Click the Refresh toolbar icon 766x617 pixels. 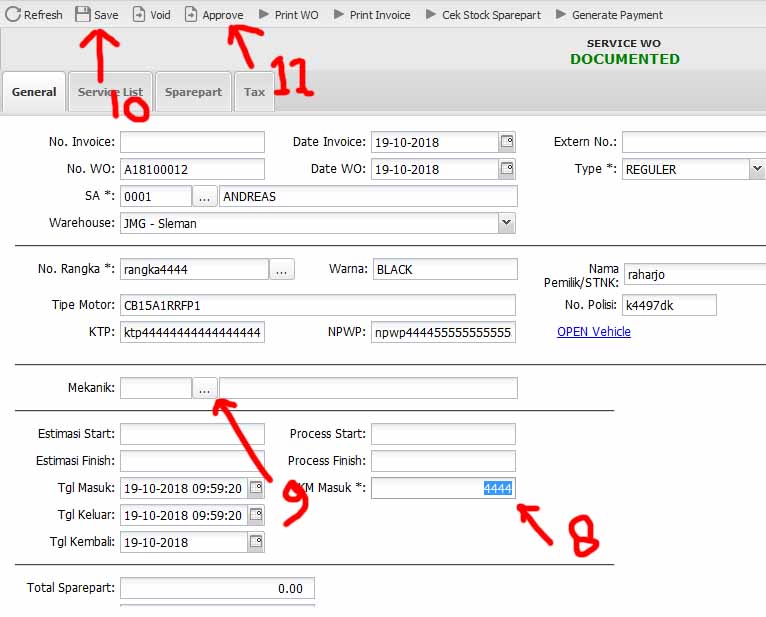[x=13, y=15]
